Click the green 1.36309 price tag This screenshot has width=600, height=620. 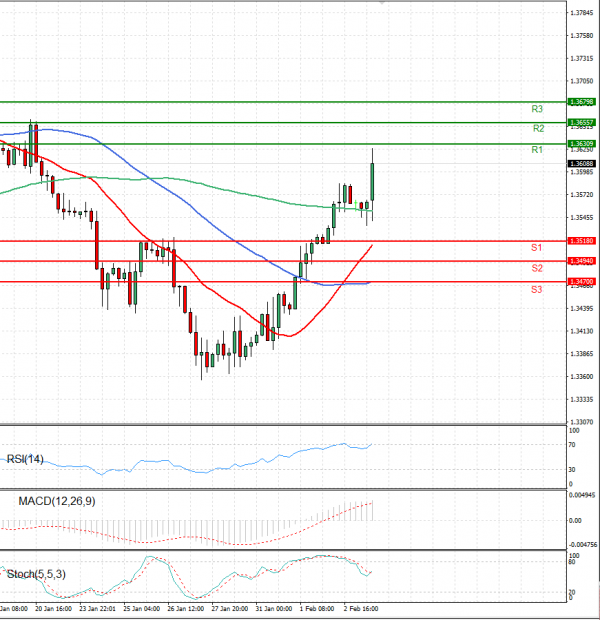(581, 144)
